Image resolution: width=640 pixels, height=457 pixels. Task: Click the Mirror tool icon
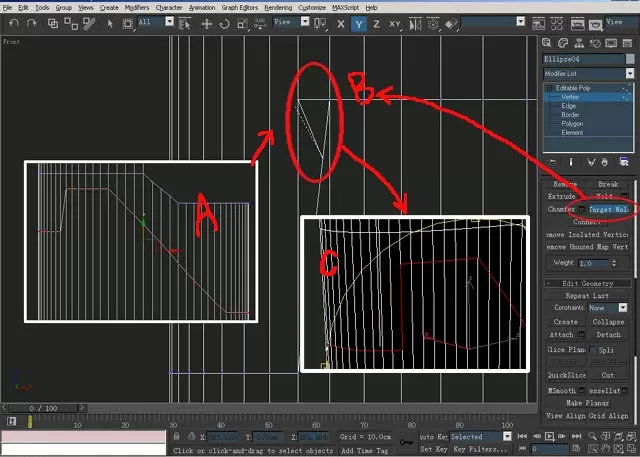coord(415,24)
